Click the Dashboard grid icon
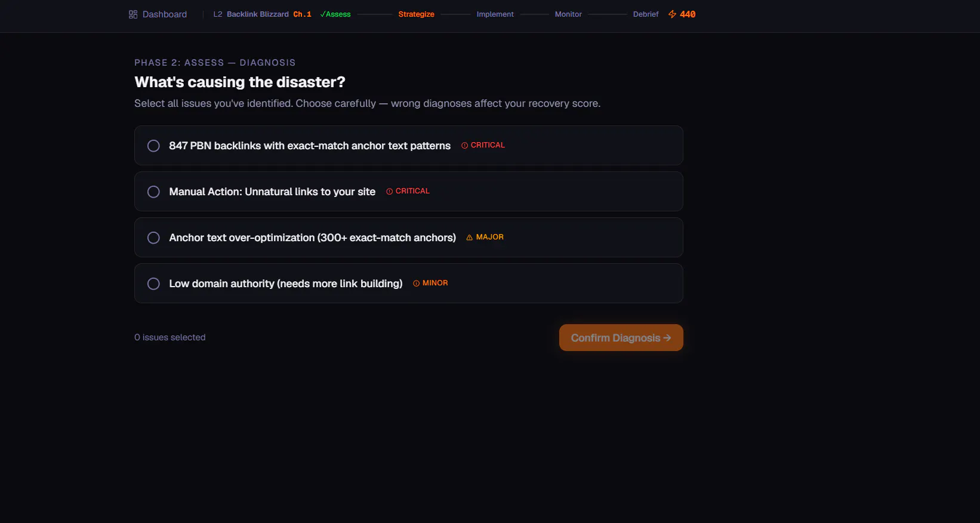This screenshot has height=523, width=980. [x=133, y=14]
